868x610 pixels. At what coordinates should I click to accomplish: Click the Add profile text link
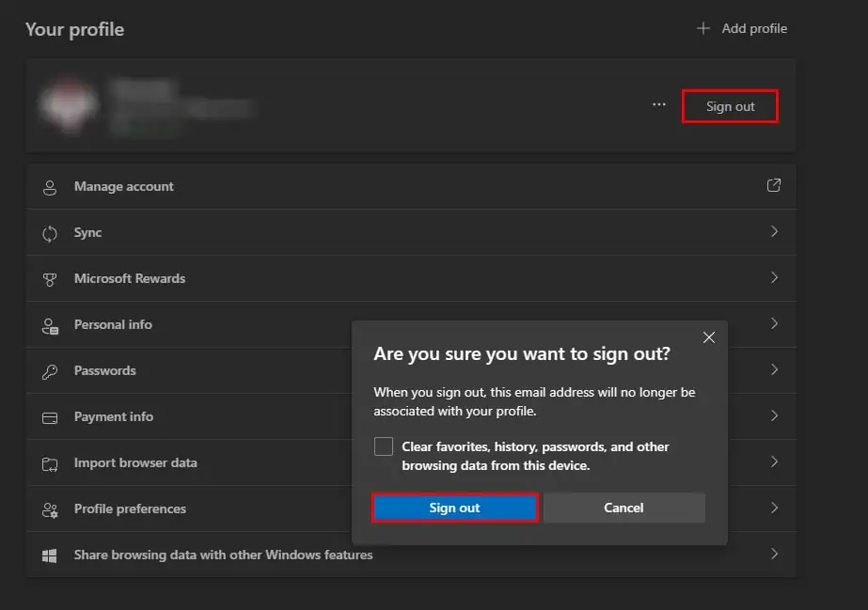(x=754, y=28)
